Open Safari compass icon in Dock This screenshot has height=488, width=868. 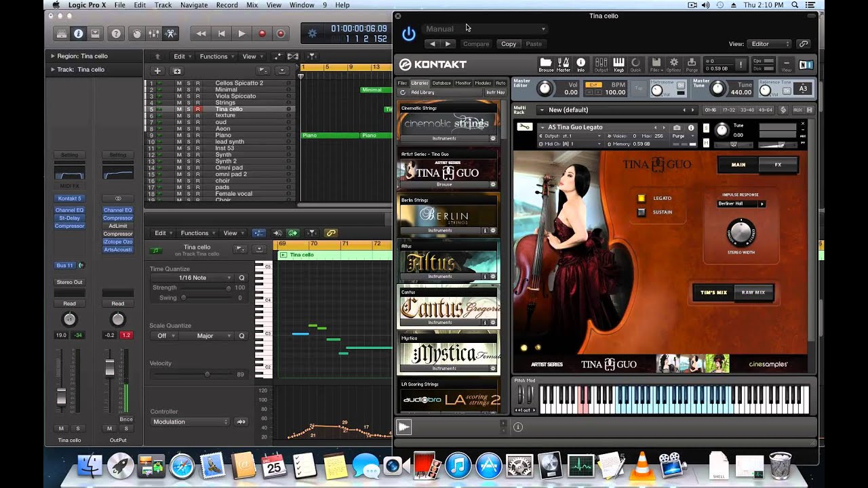[182, 466]
